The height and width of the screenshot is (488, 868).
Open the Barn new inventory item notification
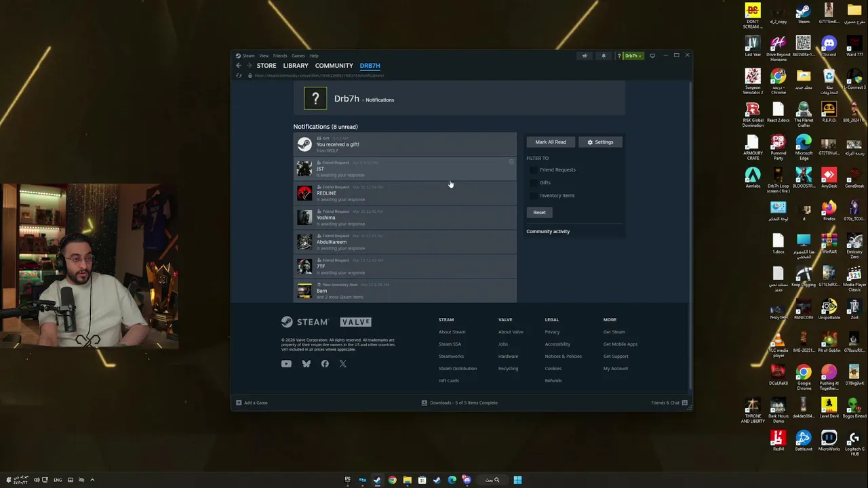[x=405, y=291]
